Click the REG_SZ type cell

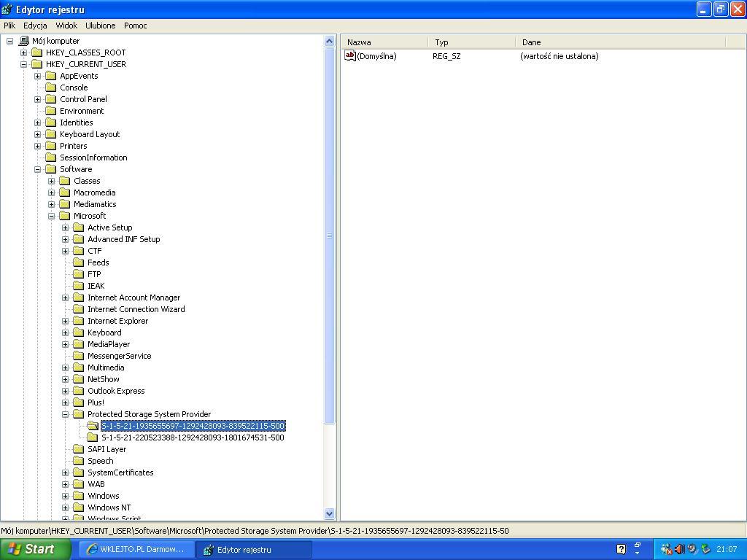tap(446, 56)
